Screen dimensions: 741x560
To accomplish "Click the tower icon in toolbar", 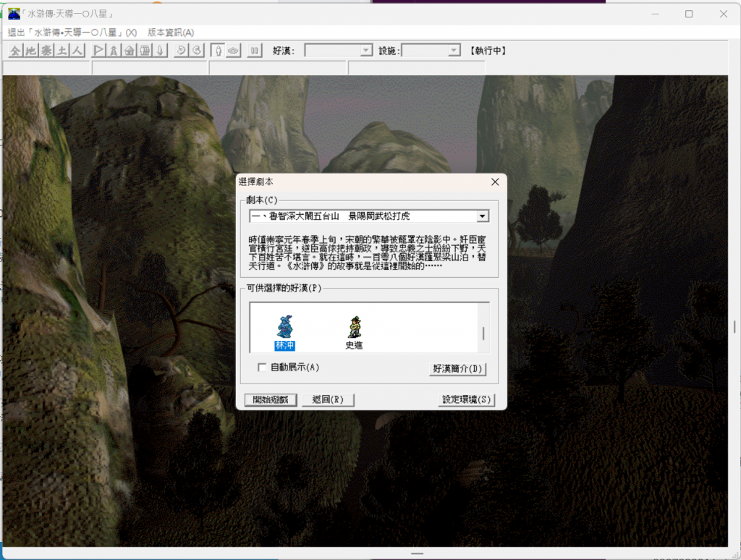I will (x=114, y=51).
